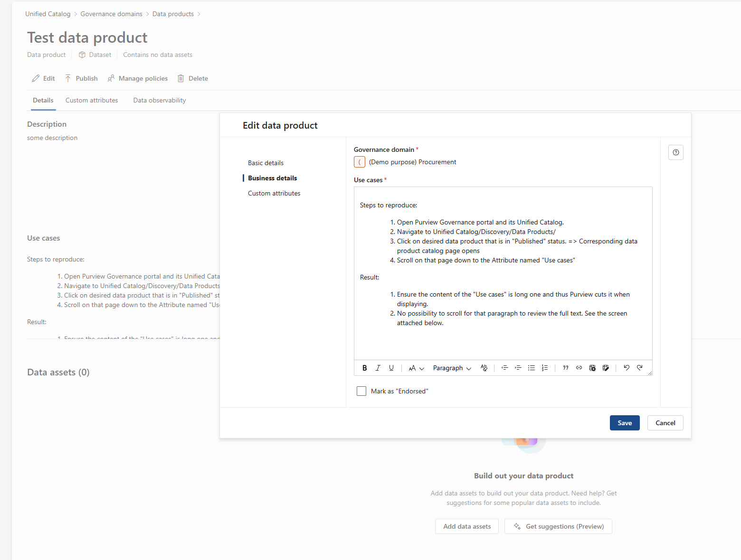Apply block quote formatting

tap(566, 368)
